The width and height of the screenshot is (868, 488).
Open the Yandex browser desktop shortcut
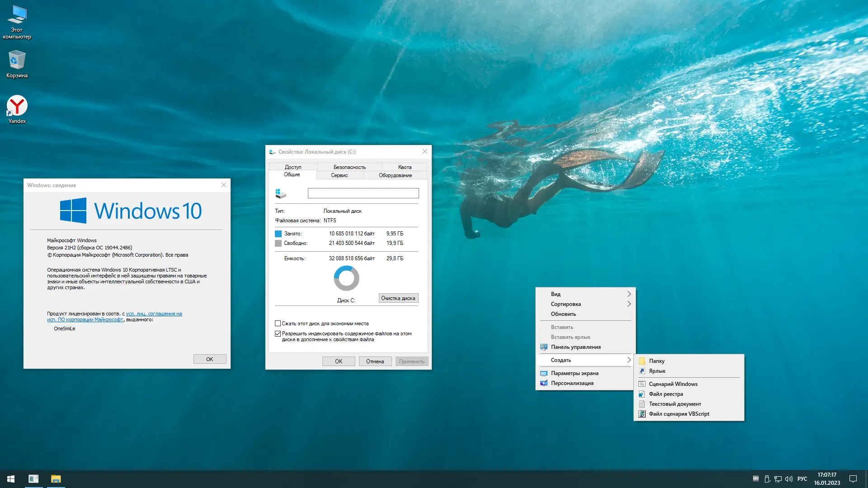(x=17, y=107)
